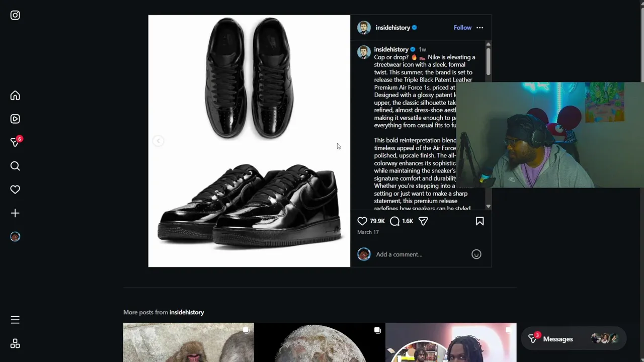Image resolution: width=644 pixels, height=362 pixels.
Task: Open the hamburger More menu in sidebar
Action: pos(15,320)
